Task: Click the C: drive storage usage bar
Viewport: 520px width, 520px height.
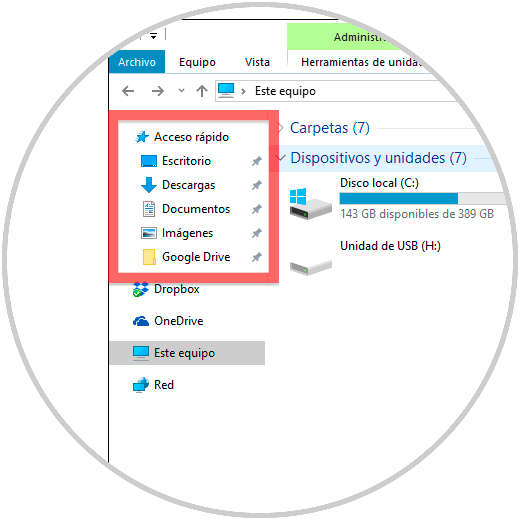Action: [x=423, y=198]
